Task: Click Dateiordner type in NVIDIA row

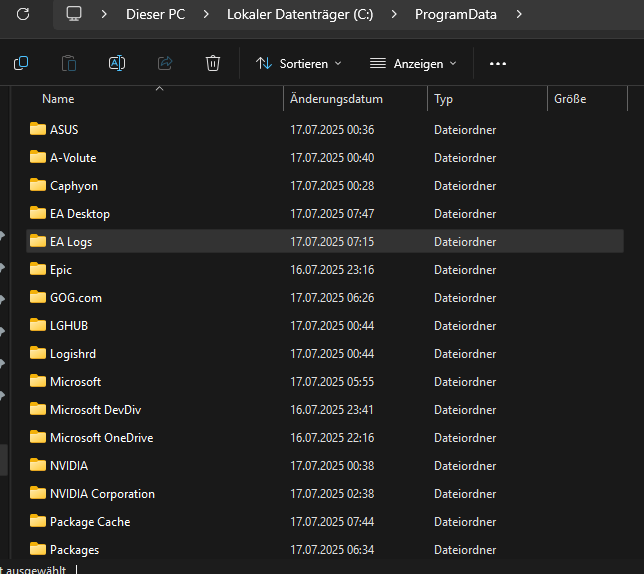Action: (465, 466)
